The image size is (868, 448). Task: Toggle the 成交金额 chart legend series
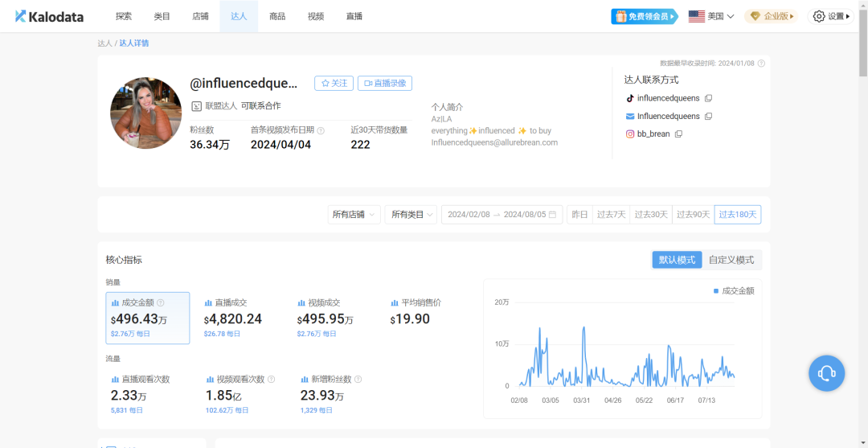pos(733,291)
